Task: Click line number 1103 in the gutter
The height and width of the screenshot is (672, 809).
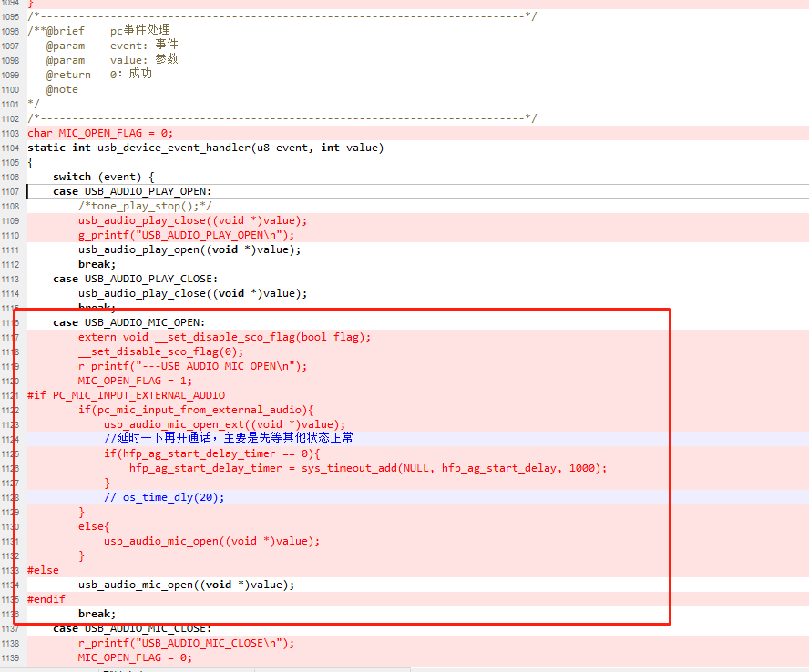Action: 10,134
